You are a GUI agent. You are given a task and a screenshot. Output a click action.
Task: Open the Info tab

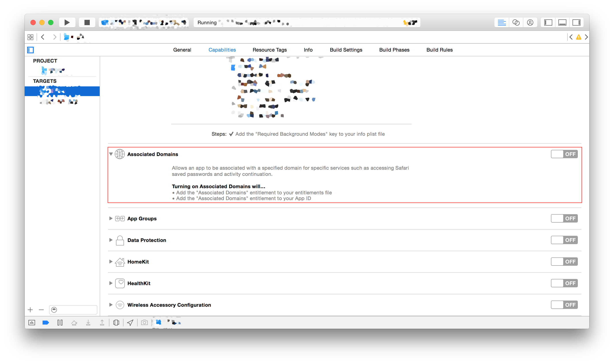click(x=308, y=50)
